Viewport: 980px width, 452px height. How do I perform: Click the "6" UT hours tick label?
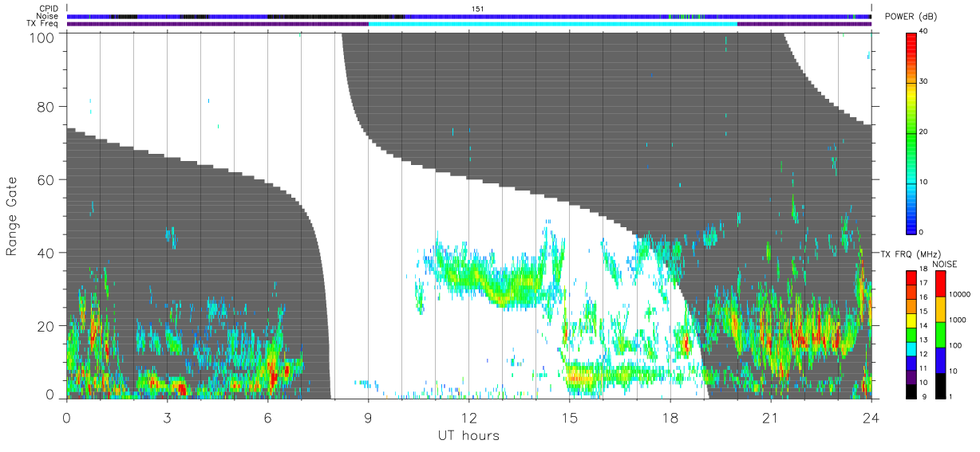click(267, 417)
